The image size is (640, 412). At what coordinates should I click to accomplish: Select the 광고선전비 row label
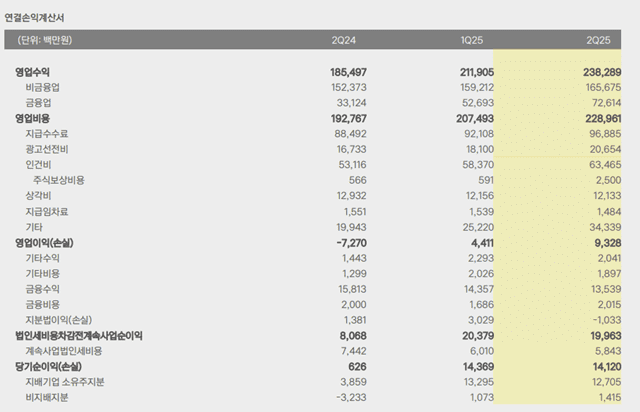[47, 149]
